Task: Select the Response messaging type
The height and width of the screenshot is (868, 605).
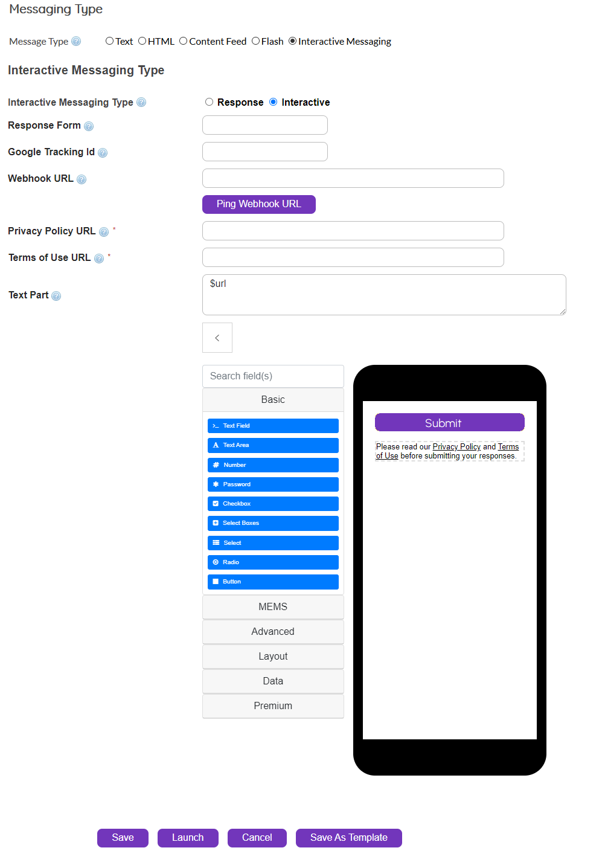Action: [x=209, y=101]
